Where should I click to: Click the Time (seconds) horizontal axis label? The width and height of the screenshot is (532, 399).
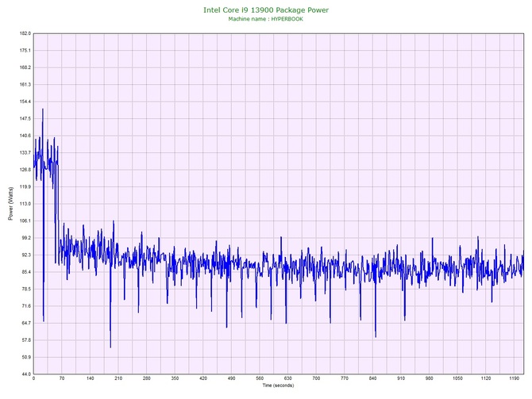[279, 386]
